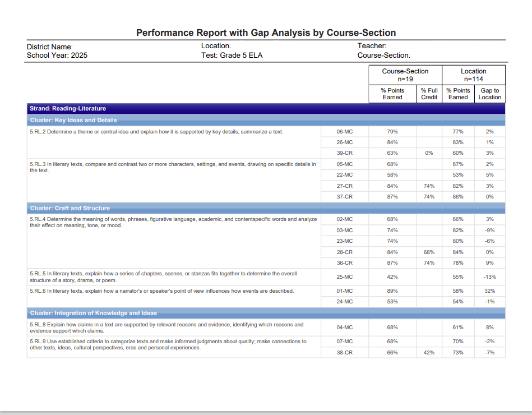The width and height of the screenshot is (532, 415).
Task: Select the 5.RL.9 standard description
Action: pos(168,344)
